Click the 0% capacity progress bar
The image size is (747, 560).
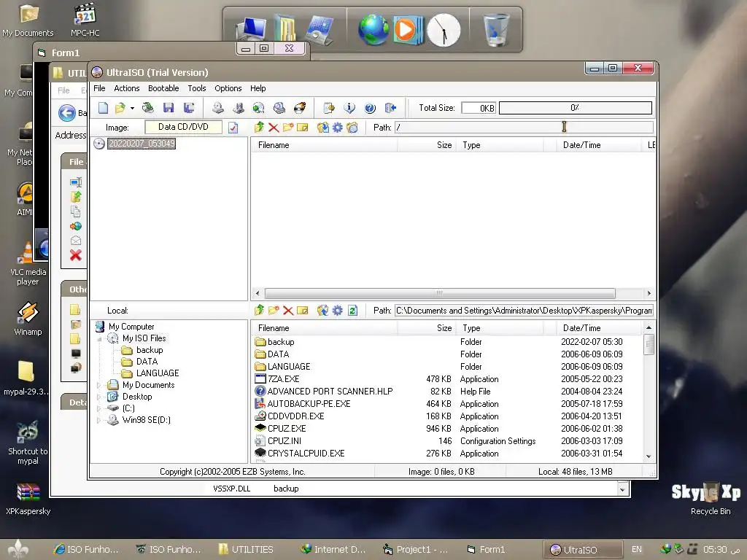click(x=576, y=108)
